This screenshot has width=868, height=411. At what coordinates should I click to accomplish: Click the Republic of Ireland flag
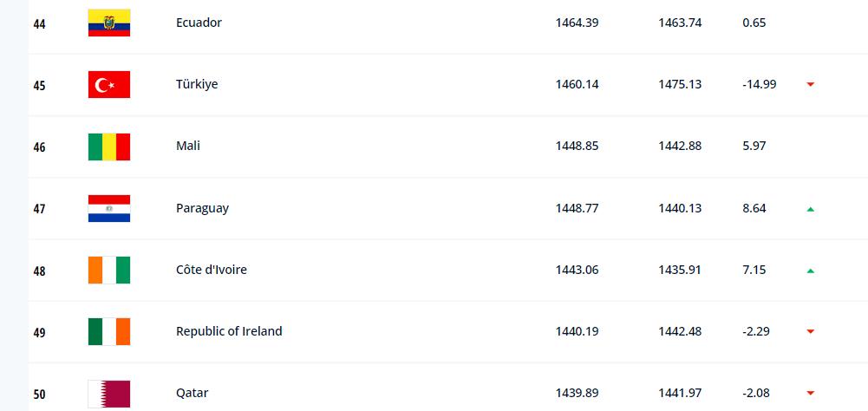click(x=109, y=332)
